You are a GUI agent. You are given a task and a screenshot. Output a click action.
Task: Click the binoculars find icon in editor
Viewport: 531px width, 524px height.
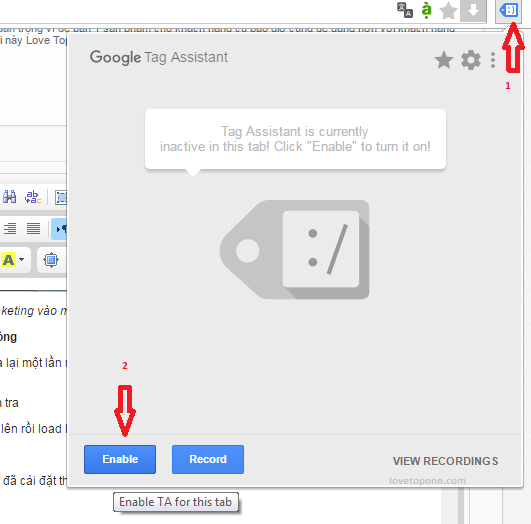[9, 196]
